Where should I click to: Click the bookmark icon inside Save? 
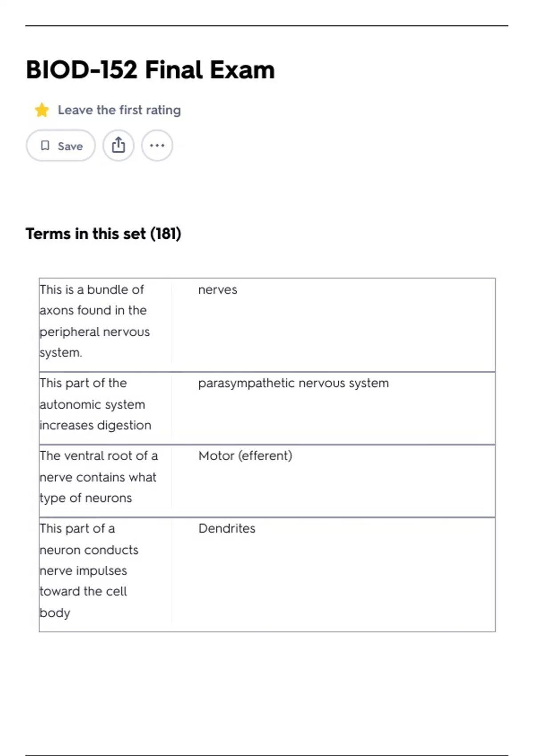[x=45, y=145]
